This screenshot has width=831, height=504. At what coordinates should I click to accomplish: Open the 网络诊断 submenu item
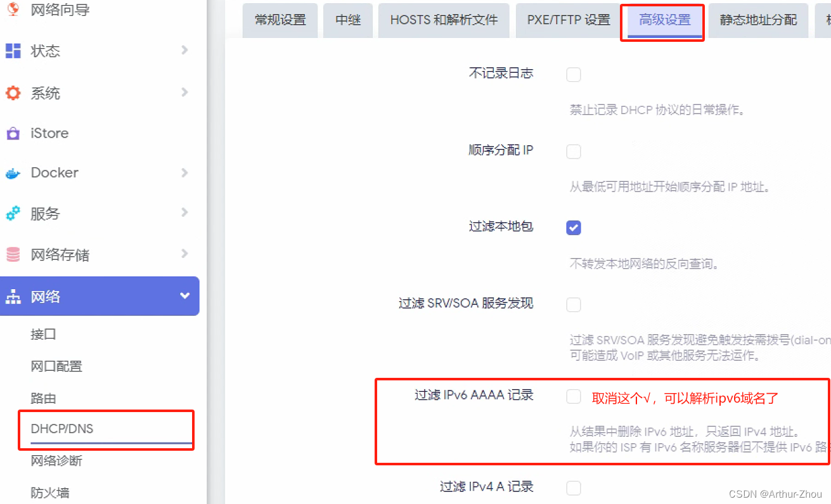(x=56, y=461)
